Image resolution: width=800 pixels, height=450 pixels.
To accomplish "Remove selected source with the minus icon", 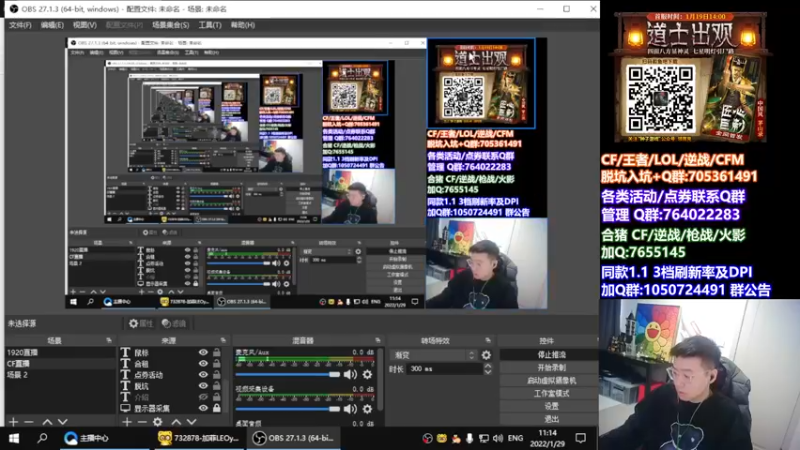I will (142, 422).
